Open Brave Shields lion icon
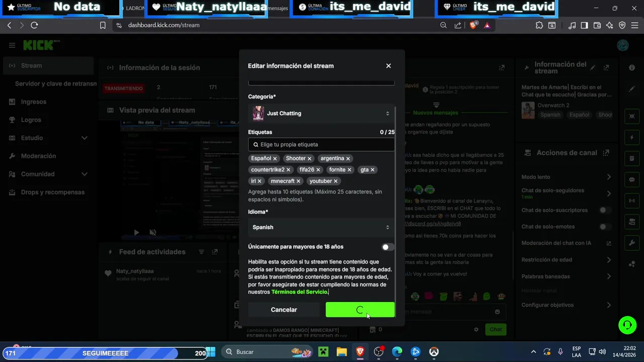The width and height of the screenshot is (644, 362). pyautogui.click(x=473, y=25)
